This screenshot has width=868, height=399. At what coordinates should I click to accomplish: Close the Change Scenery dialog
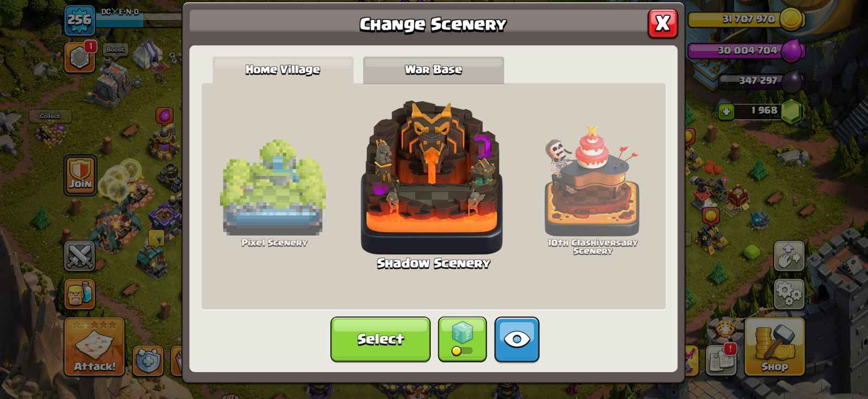click(x=662, y=23)
